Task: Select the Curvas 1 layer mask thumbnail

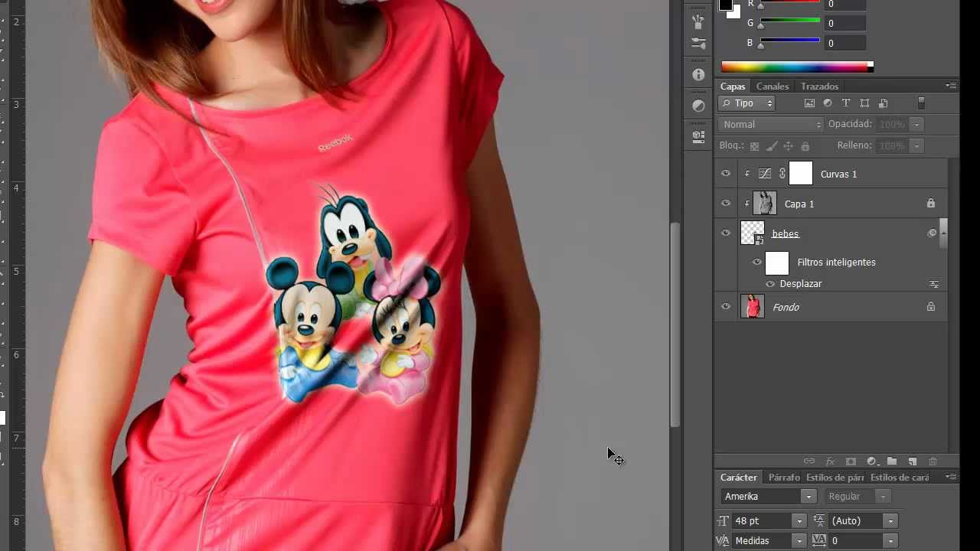Action: click(x=801, y=174)
